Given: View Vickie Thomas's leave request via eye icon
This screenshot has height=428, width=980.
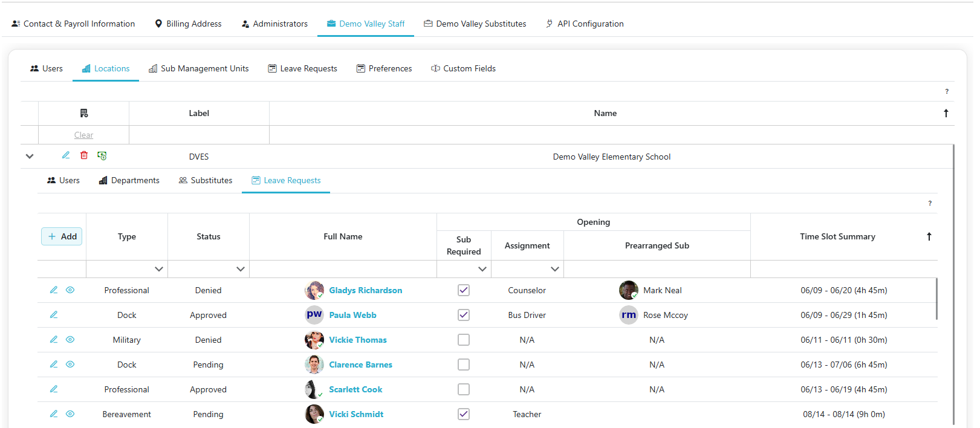Looking at the screenshot, I should coord(70,340).
